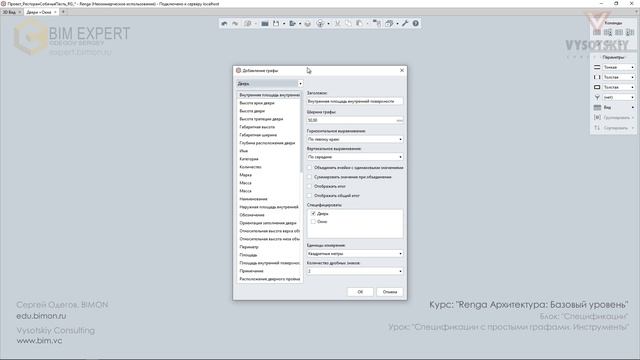The width and height of the screenshot is (640, 360).
Task: Click the Export icon in toolbar
Action: pos(292,24)
